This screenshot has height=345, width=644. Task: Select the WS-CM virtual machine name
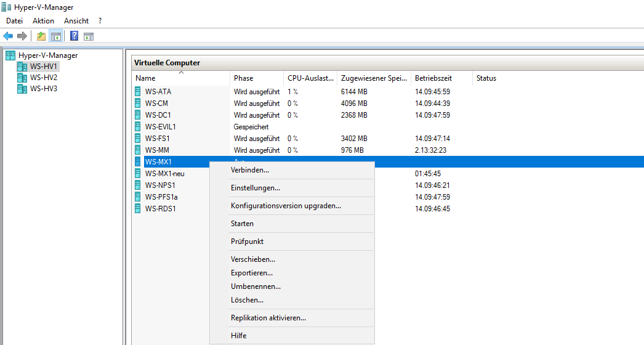pyautogui.click(x=156, y=103)
